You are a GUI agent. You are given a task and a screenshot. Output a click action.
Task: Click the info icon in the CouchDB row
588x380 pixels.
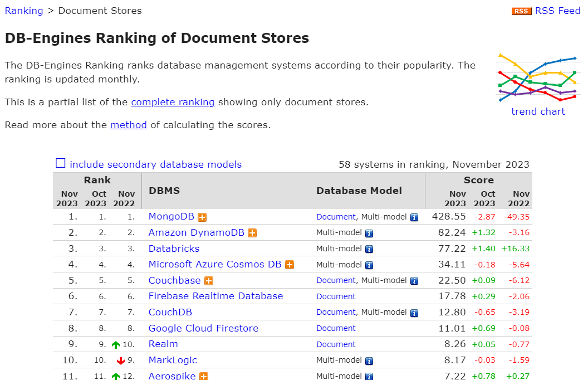(x=414, y=313)
